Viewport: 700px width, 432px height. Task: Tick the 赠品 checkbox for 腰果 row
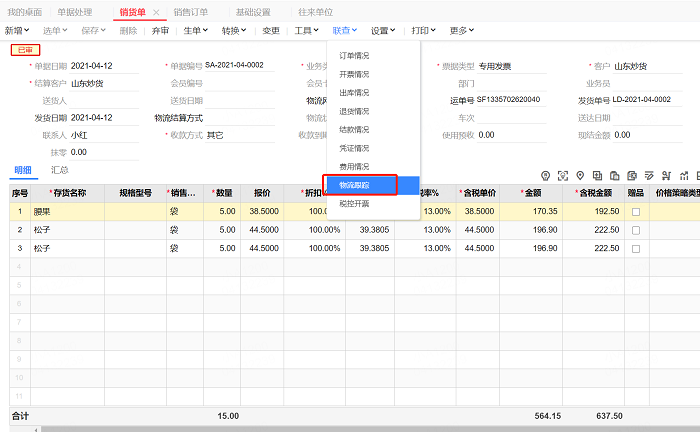[635, 212]
